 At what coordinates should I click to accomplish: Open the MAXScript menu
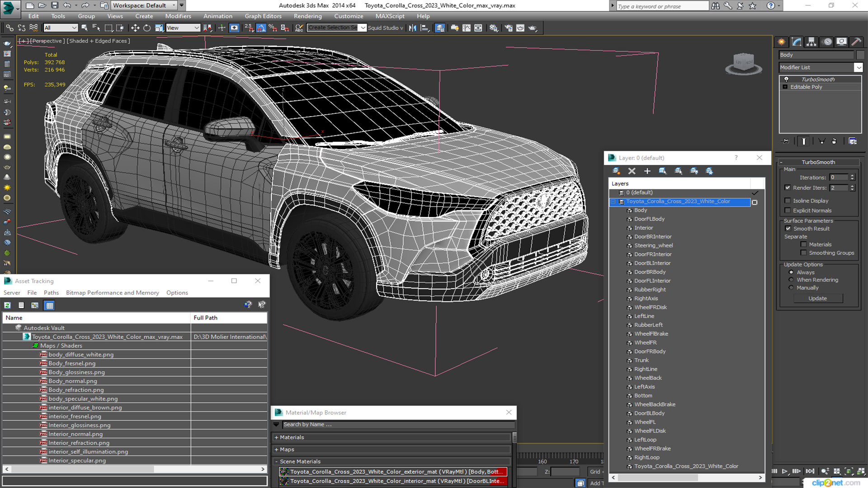[x=390, y=16]
